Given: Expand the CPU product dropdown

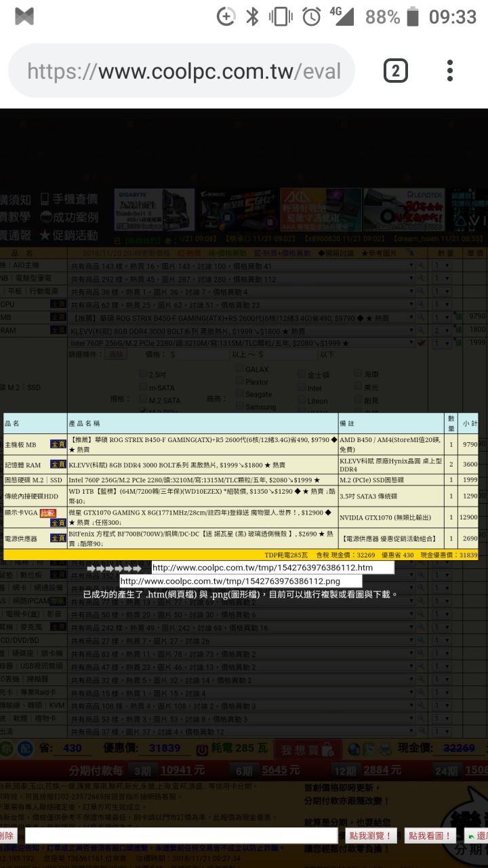Looking at the screenshot, I should (x=242, y=305).
